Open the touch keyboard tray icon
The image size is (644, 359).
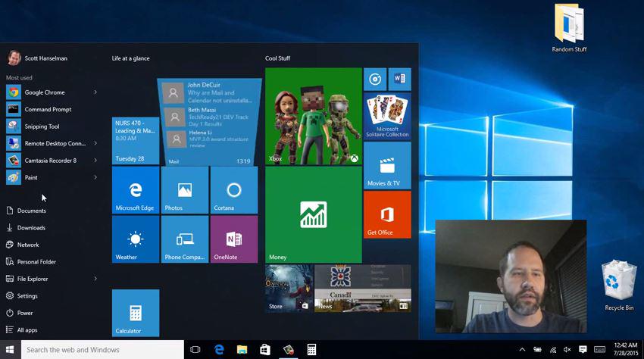[599, 350]
